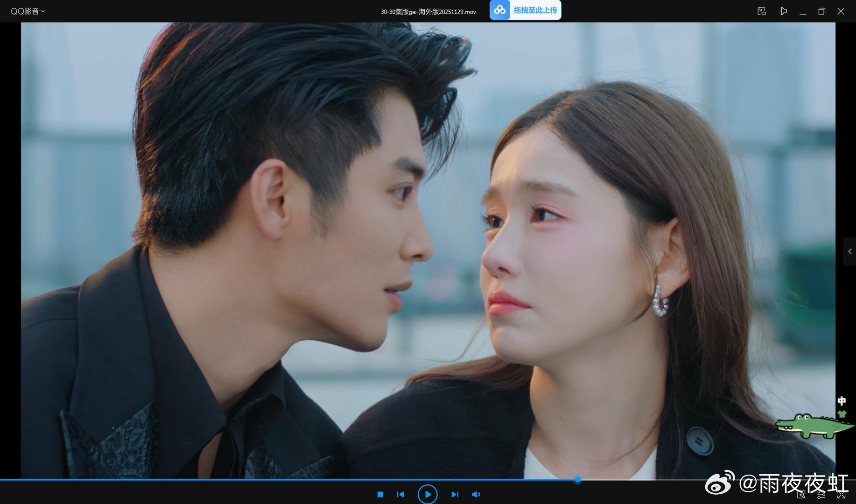Stop video playback
This screenshot has width=856, height=504.
point(380,494)
